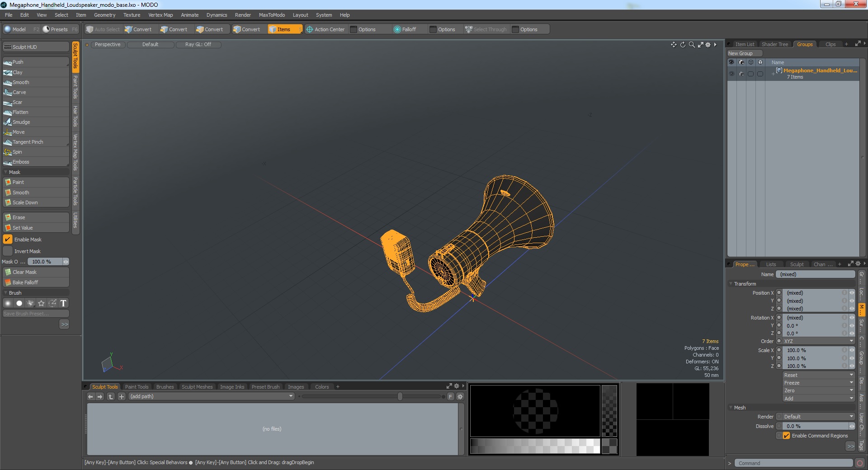Open the Add transform dropdown
Viewport: 868px width, 470px height.
pyautogui.click(x=818, y=399)
